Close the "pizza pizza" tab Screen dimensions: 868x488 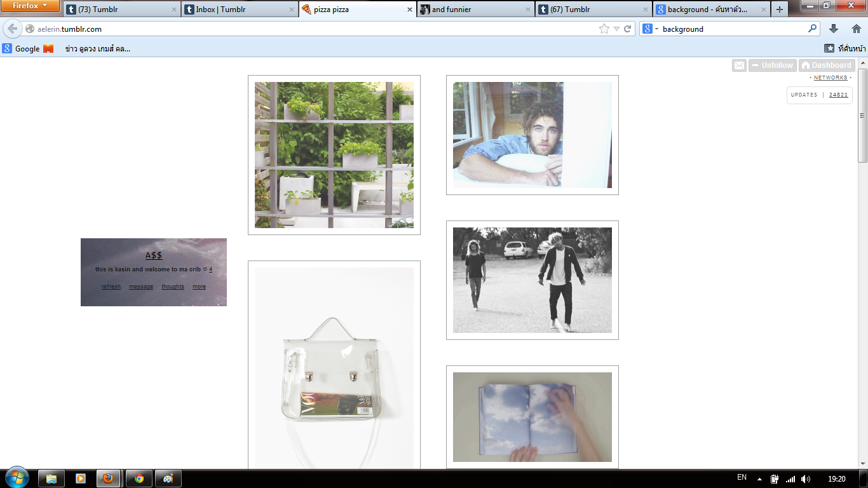click(x=410, y=10)
